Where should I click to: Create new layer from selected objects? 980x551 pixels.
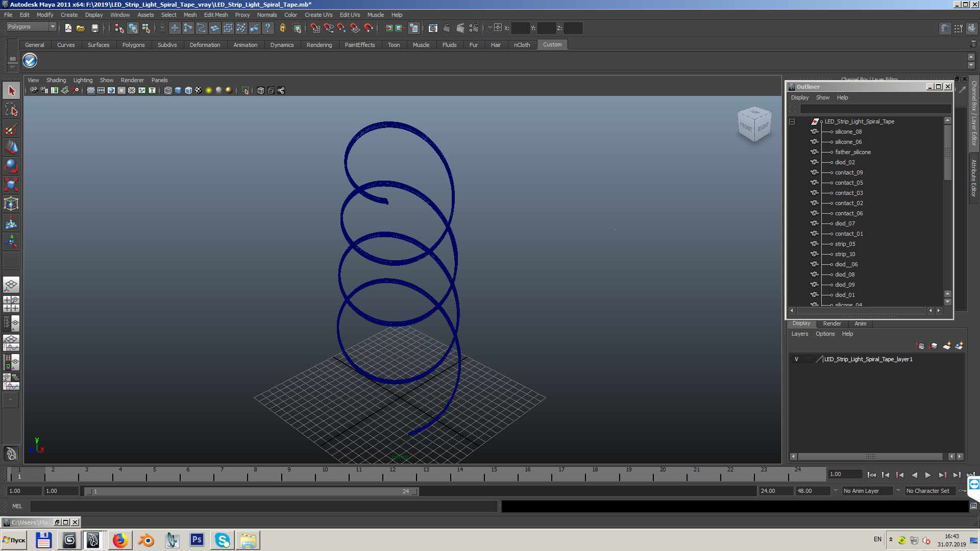coord(959,346)
